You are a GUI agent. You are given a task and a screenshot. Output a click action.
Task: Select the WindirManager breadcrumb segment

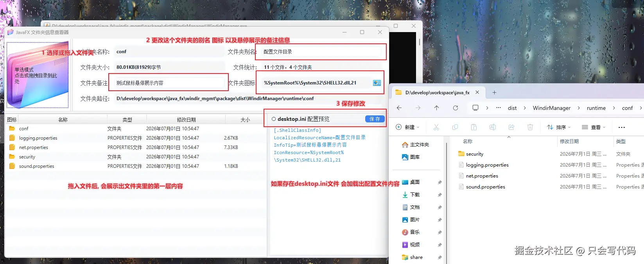pyautogui.click(x=551, y=108)
